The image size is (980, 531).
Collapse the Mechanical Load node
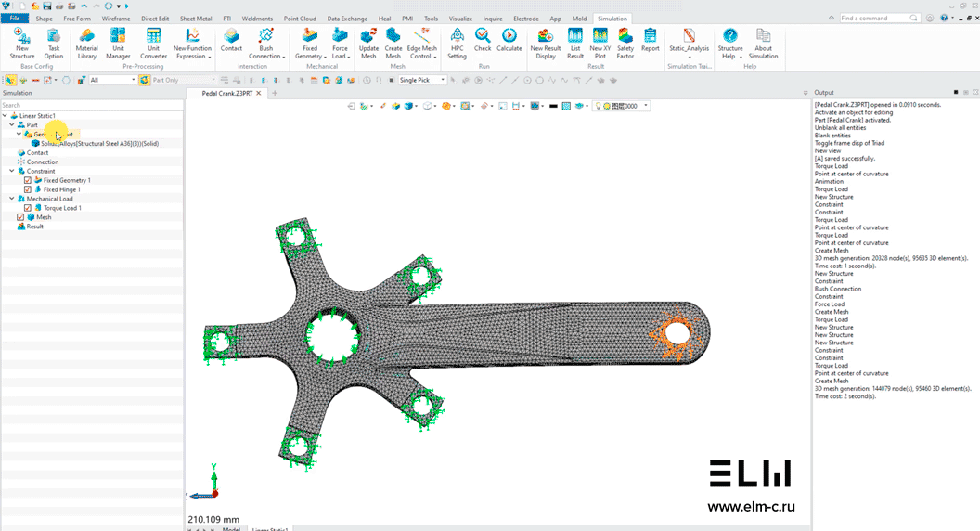tap(12, 199)
